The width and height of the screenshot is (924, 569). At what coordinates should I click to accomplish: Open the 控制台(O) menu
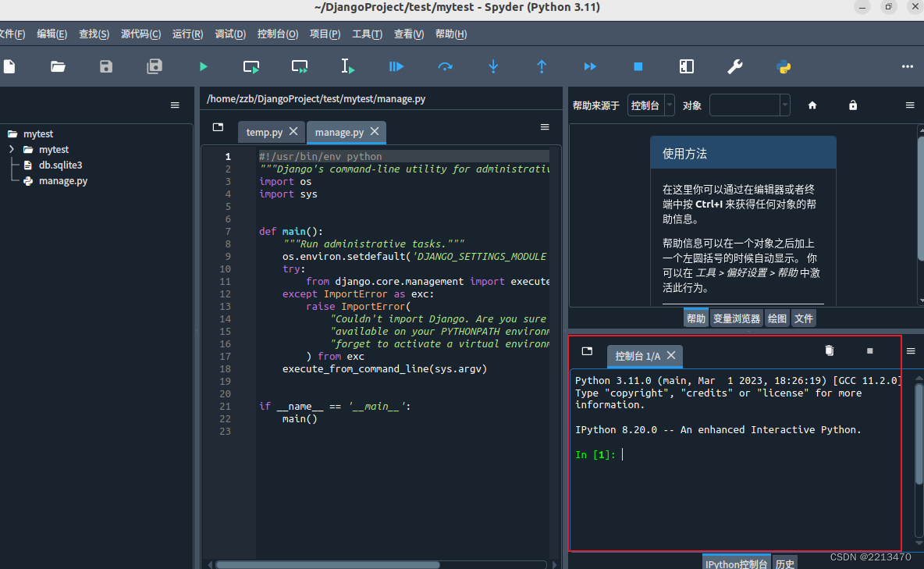278,34
